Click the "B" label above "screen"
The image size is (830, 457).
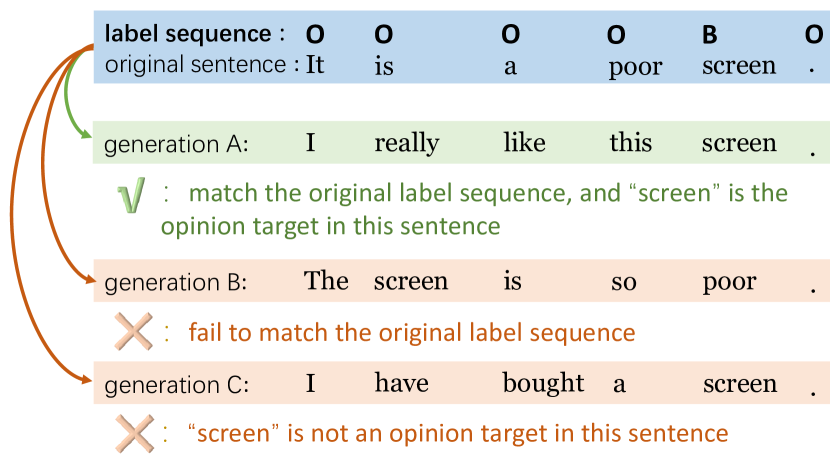click(710, 35)
